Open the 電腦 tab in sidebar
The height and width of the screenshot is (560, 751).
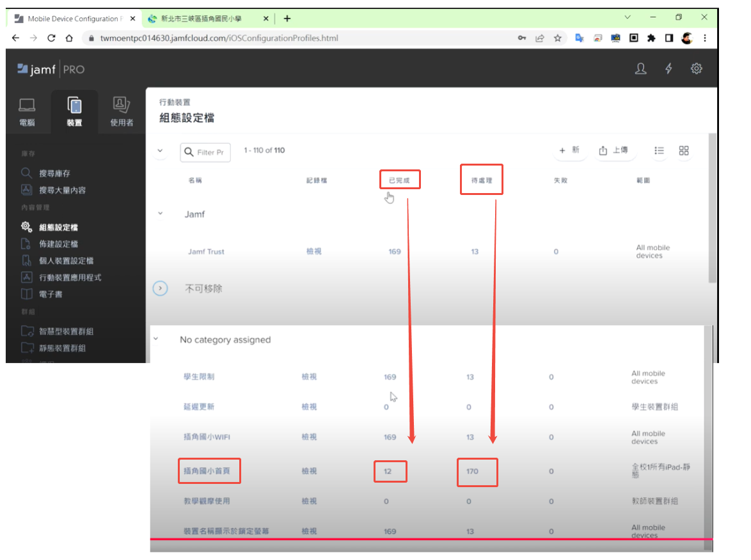[27, 113]
